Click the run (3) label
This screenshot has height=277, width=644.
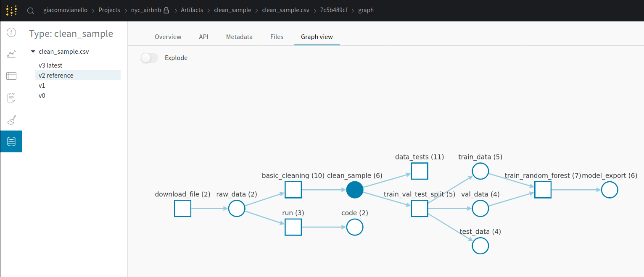pos(293,213)
